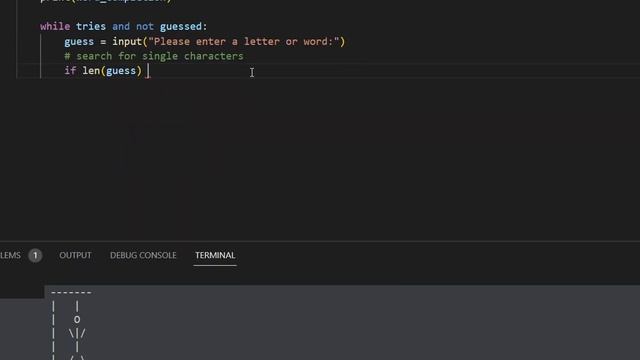The image size is (640, 360).
Task: Click the "while" keyword in the code
Action: [x=55, y=27]
